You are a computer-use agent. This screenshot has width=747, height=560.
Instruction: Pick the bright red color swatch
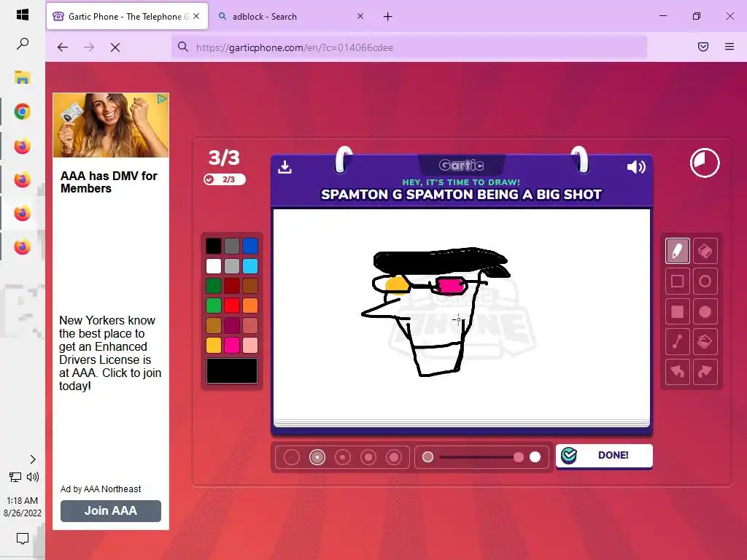232,306
